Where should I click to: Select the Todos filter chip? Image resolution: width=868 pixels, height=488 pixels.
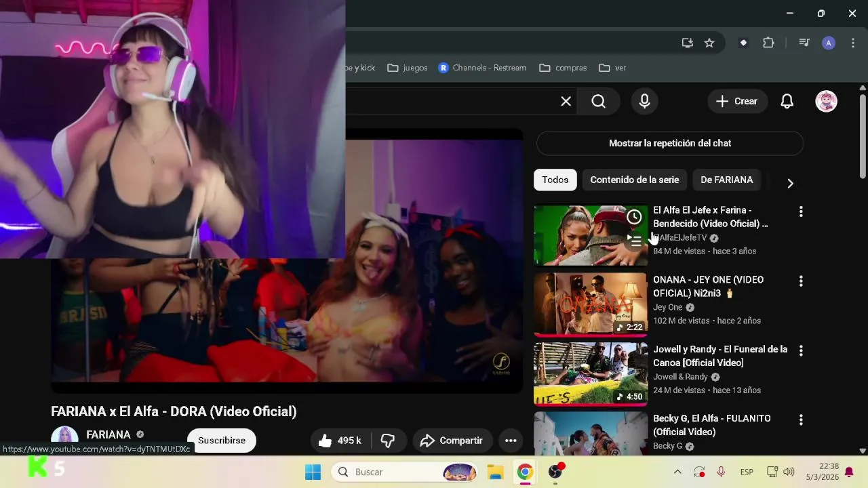[x=555, y=180]
